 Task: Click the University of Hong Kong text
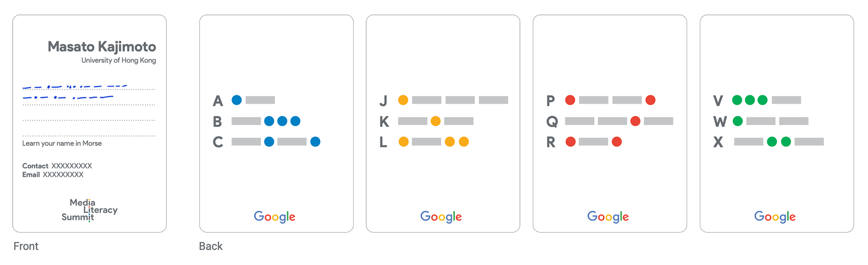118,60
